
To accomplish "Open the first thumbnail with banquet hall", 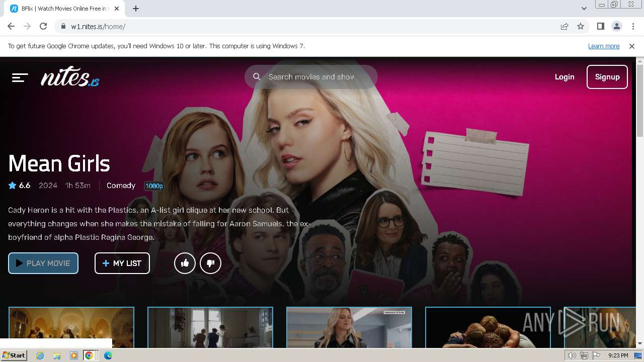I will (71, 327).
